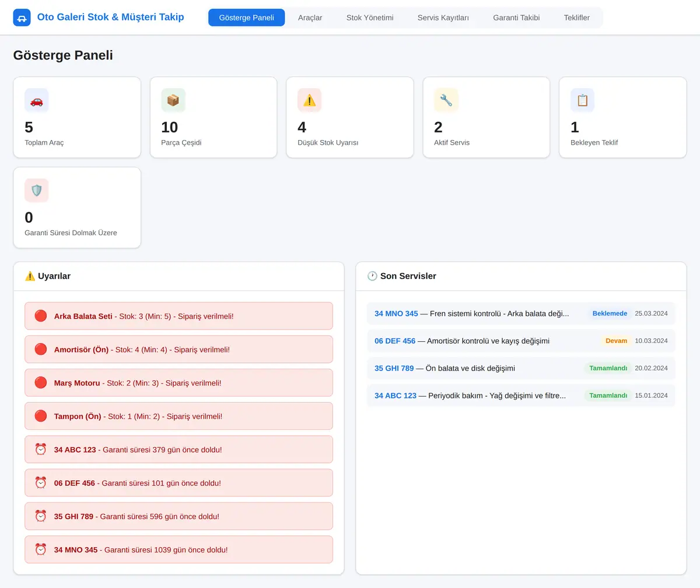Viewport: 700px width, 588px height.
Task: Switch to the Gösterge Paneli tab
Action: coord(247,17)
